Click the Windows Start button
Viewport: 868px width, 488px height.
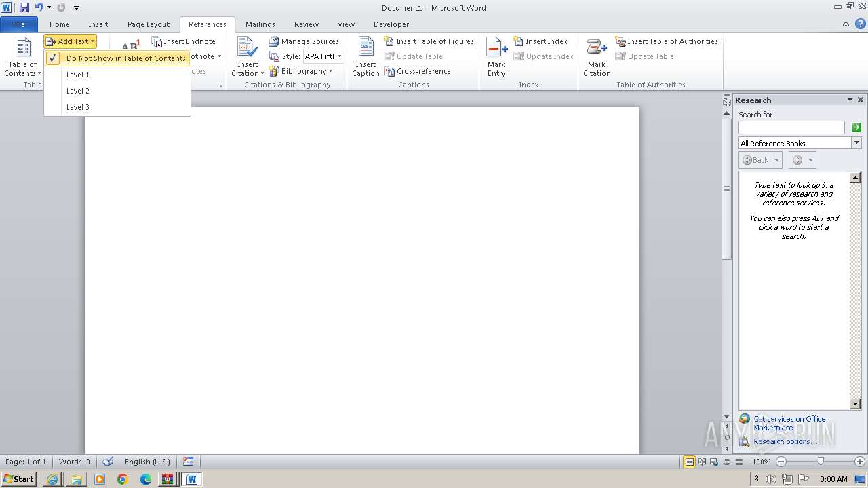coord(18,479)
